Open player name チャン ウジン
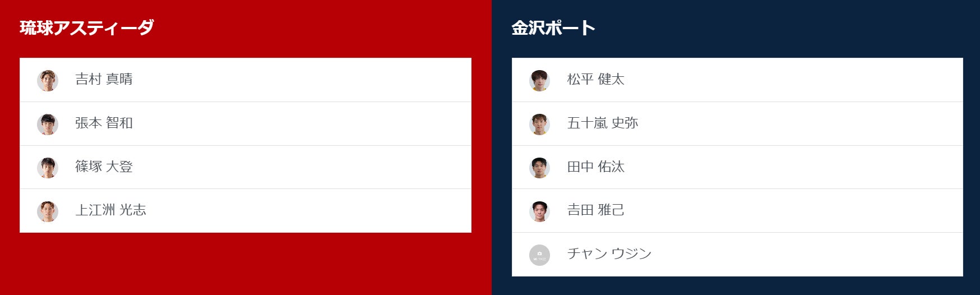 click(x=609, y=253)
